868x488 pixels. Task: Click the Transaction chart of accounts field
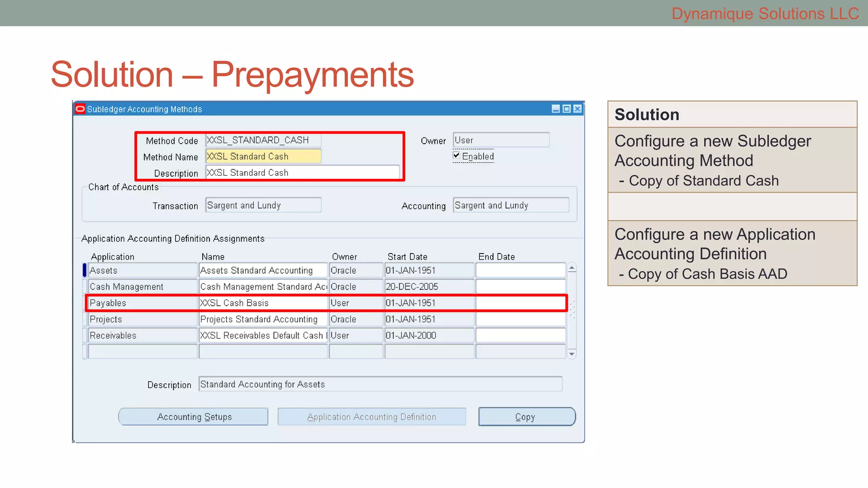point(263,205)
